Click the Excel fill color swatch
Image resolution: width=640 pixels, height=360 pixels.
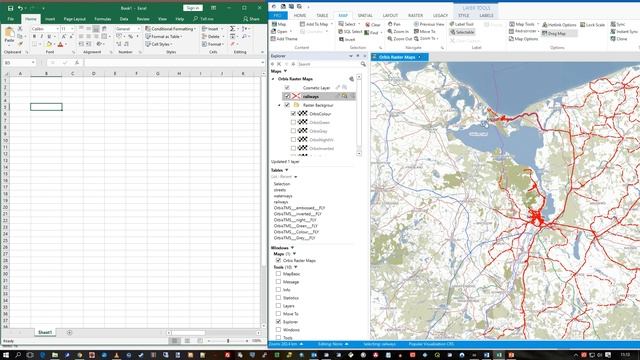49,44
